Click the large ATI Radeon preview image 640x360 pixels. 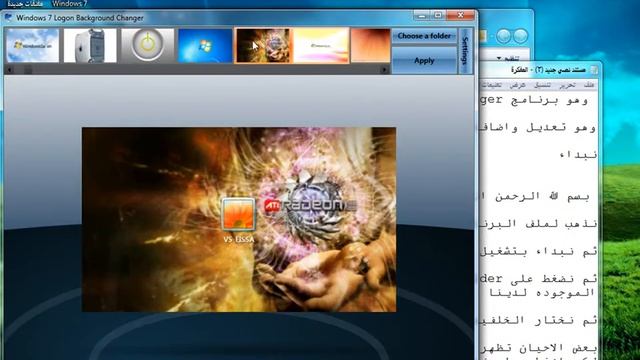pyautogui.click(x=239, y=220)
